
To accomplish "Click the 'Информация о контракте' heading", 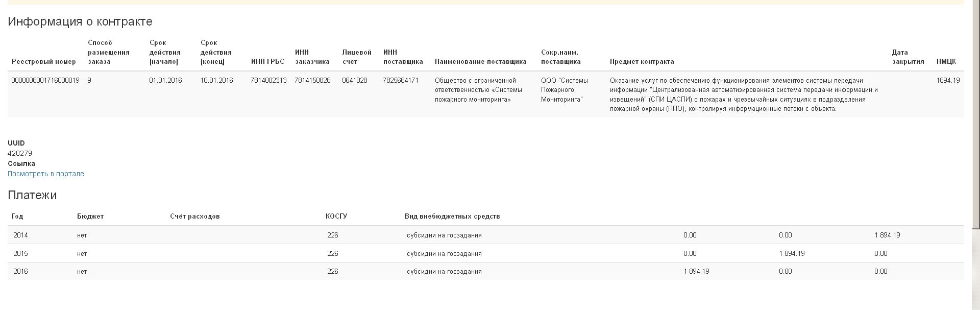I will 80,21.
